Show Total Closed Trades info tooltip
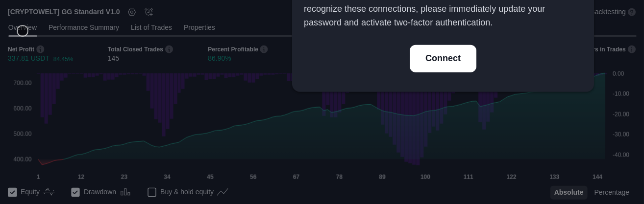 169,49
